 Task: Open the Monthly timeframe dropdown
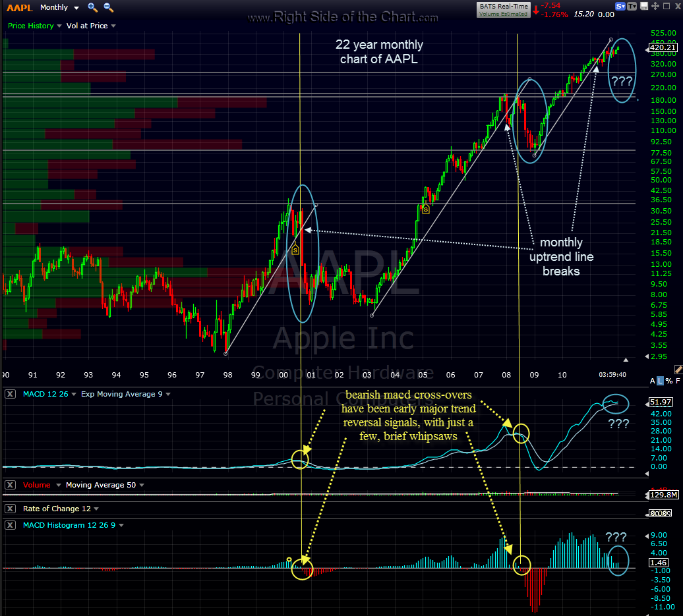tap(59, 7)
